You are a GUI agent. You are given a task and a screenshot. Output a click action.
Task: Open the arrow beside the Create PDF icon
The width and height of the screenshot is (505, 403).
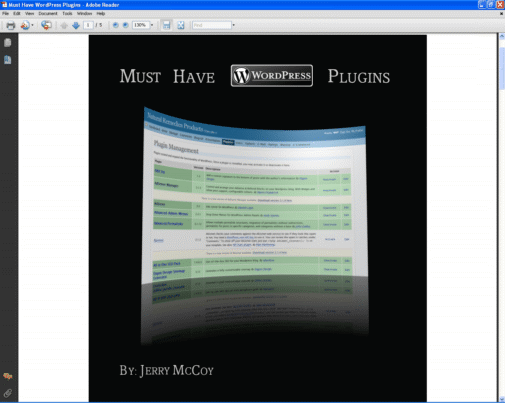(32, 25)
